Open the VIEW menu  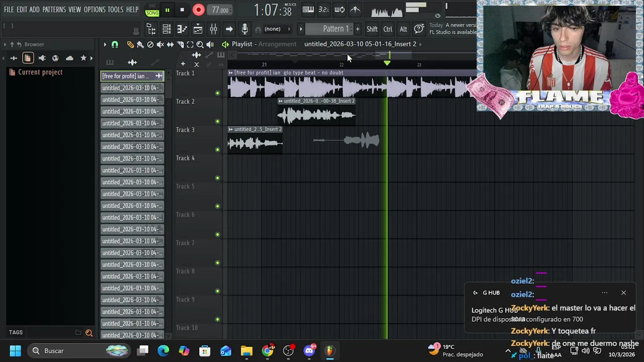click(74, 10)
